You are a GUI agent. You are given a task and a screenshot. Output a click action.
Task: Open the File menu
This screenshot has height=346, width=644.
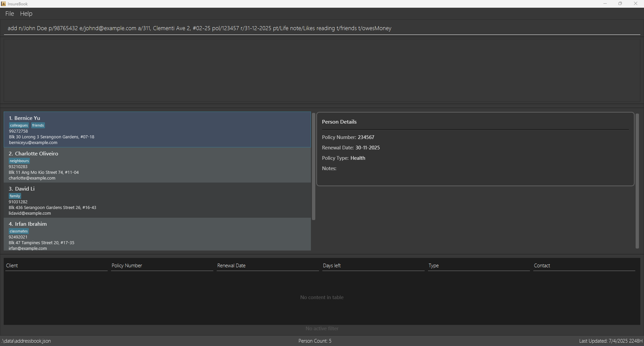(9, 14)
